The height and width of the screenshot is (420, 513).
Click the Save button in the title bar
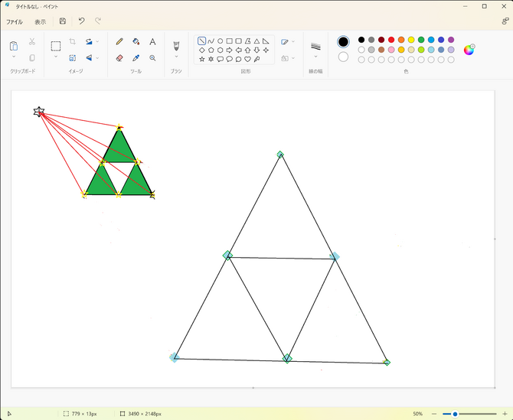point(62,21)
